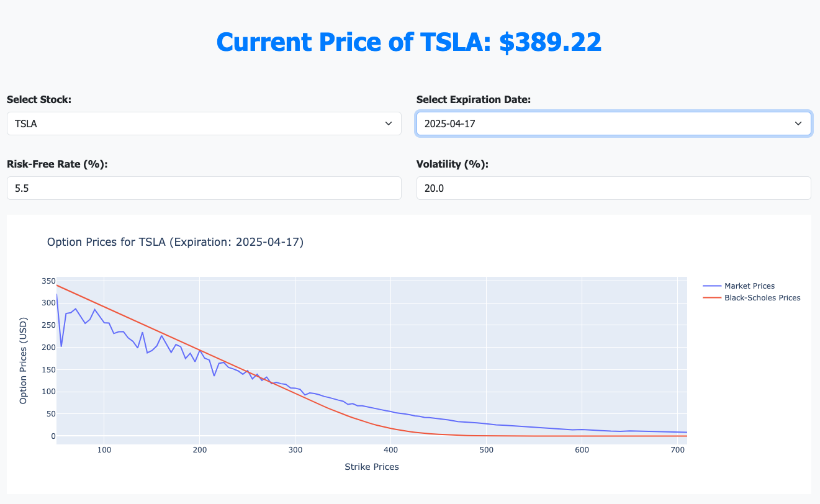820x504 pixels.
Task: Click the red line swatch in the legend
Action: coord(711,298)
